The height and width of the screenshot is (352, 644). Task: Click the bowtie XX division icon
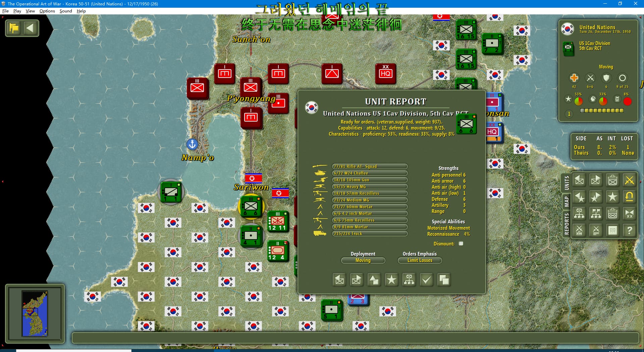(630, 214)
